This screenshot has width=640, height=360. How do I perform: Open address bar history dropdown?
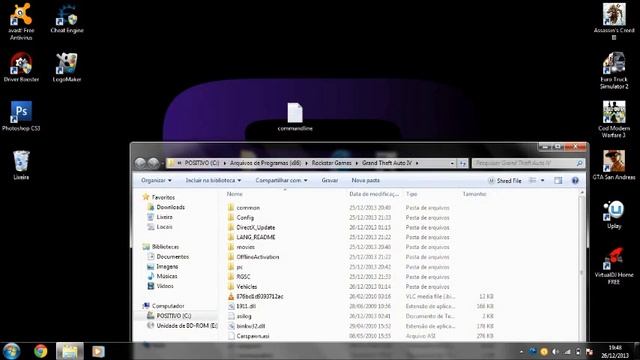tap(452, 163)
